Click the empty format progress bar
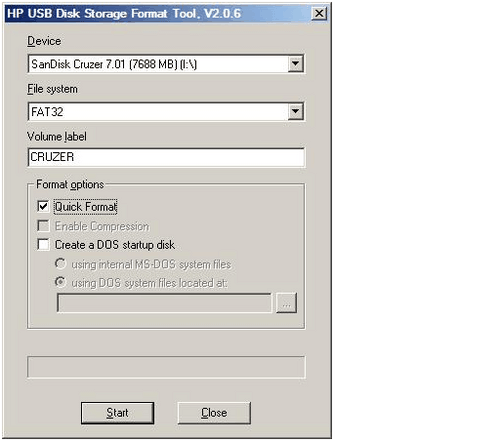The width and height of the screenshot is (500, 441). (166, 367)
